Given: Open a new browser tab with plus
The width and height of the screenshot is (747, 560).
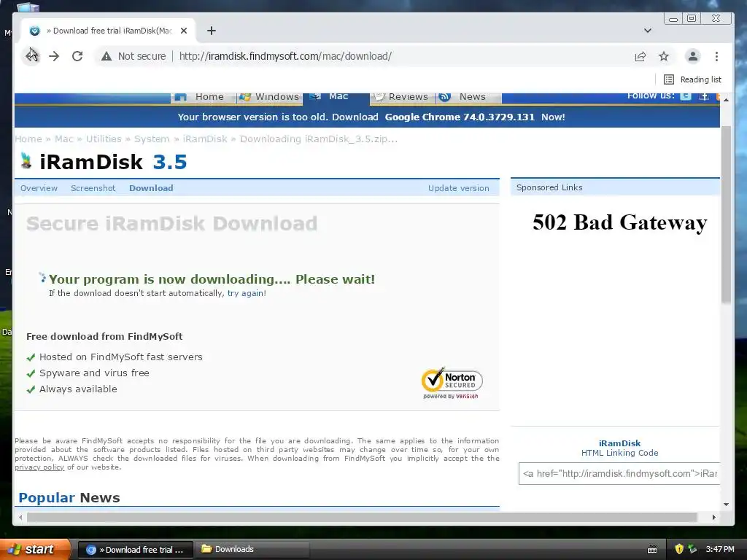Looking at the screenshot, I should pyautogui.click(x=212, y=31).
